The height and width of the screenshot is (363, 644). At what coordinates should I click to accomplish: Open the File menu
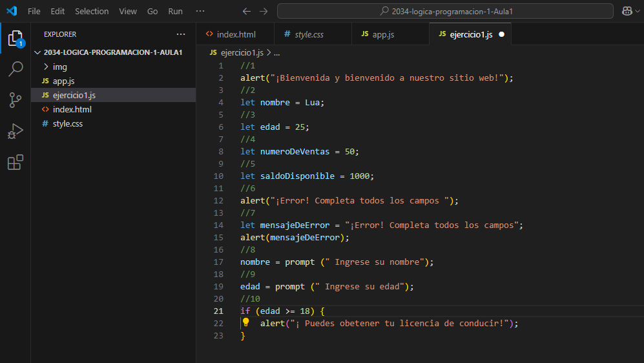pos(34,11)
